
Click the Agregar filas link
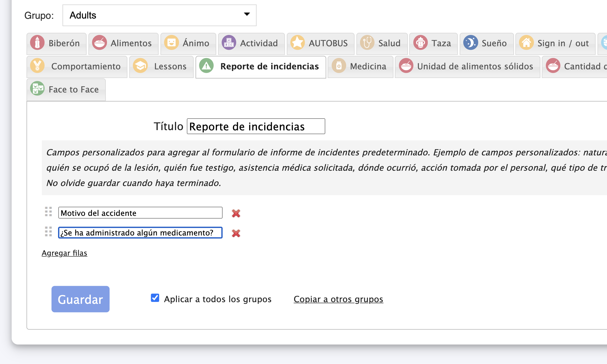(x=65, y=253)
